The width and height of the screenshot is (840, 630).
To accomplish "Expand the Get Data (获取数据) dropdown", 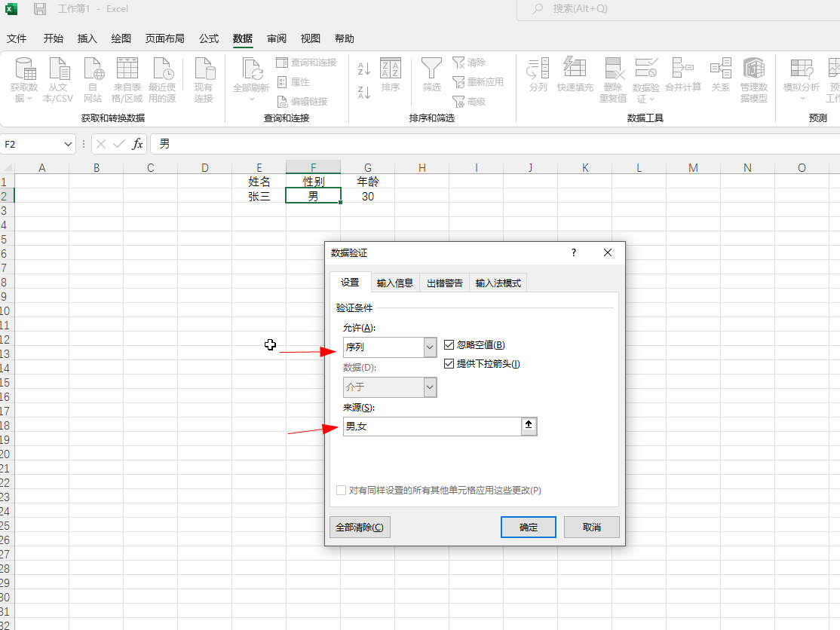I will (23, 79).
